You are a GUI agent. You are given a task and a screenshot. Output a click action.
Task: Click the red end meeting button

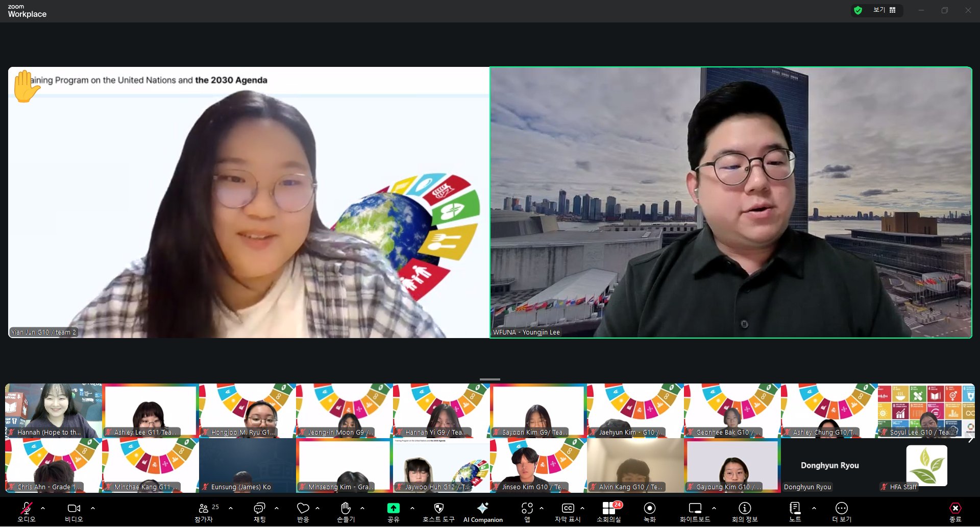(955, 508)
